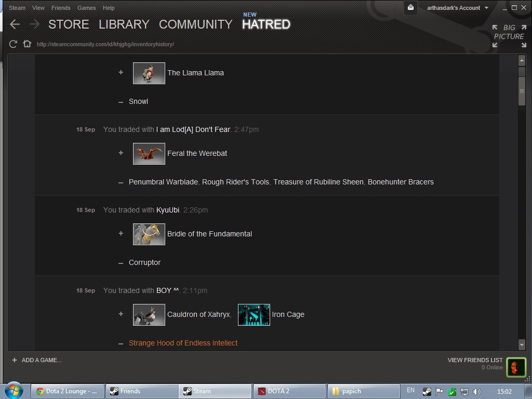Expand arthasdark's Account dropdown
The height and width of the screenshot is (399, 532).
[x=458, y=8]
